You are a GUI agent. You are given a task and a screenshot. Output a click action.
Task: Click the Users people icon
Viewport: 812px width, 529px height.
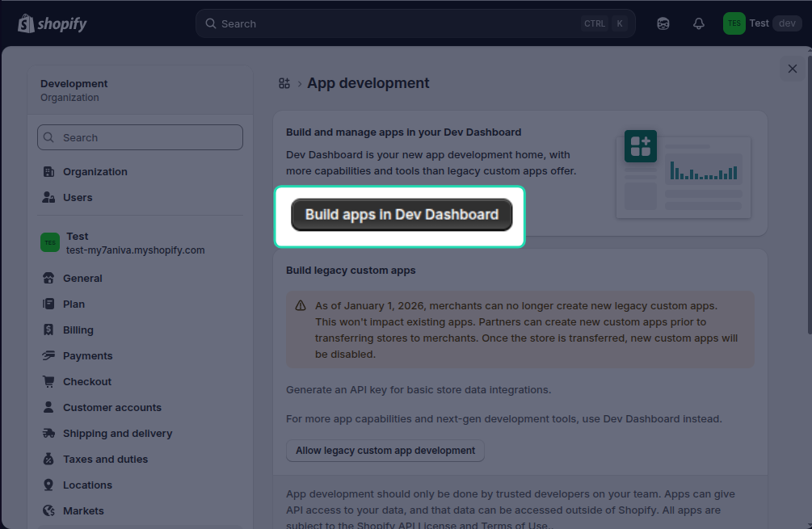pos(48,197)
